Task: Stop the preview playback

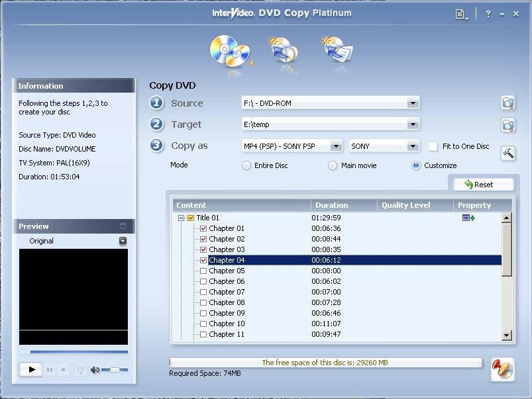Action: [63, 369]
